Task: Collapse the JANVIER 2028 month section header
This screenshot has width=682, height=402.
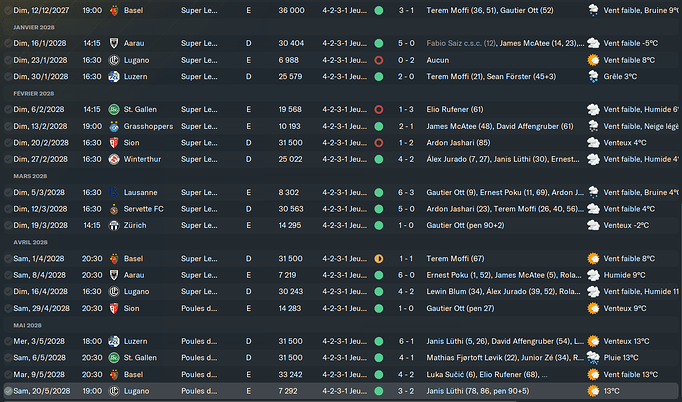Action: [x=33, y=27]
